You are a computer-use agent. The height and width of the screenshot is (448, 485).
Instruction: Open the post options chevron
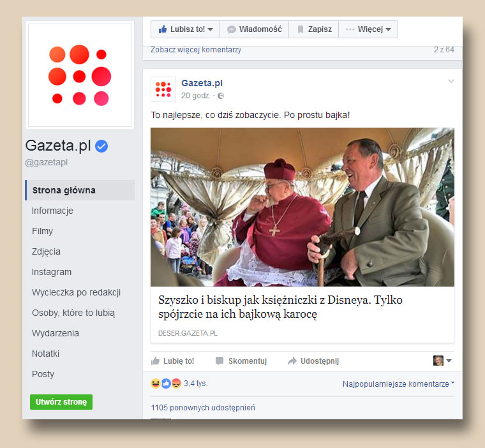point(451,82)
